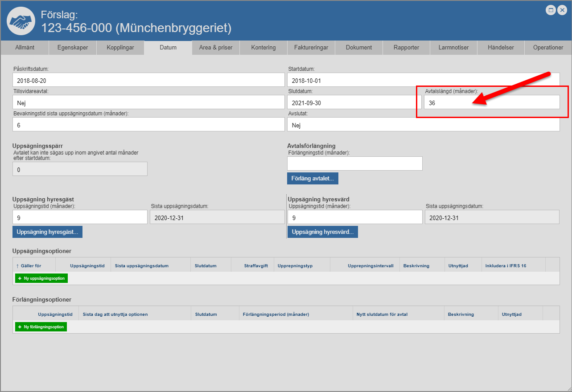
Task: Add a Ny uppsägningsoption
Action: coord(41,278)
